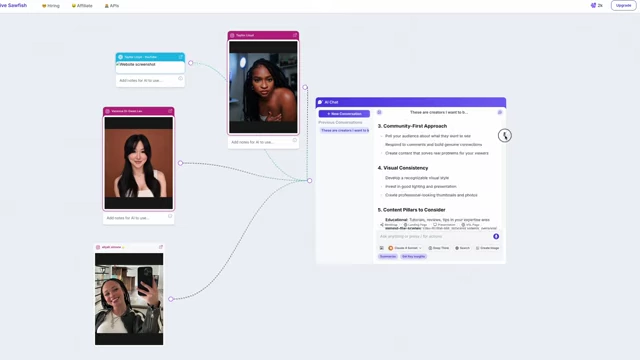Image resolution: width=640 pixels, height=360 pixels.
Task: Click connector handle beside YouTube card
Action: coord(191,63)
